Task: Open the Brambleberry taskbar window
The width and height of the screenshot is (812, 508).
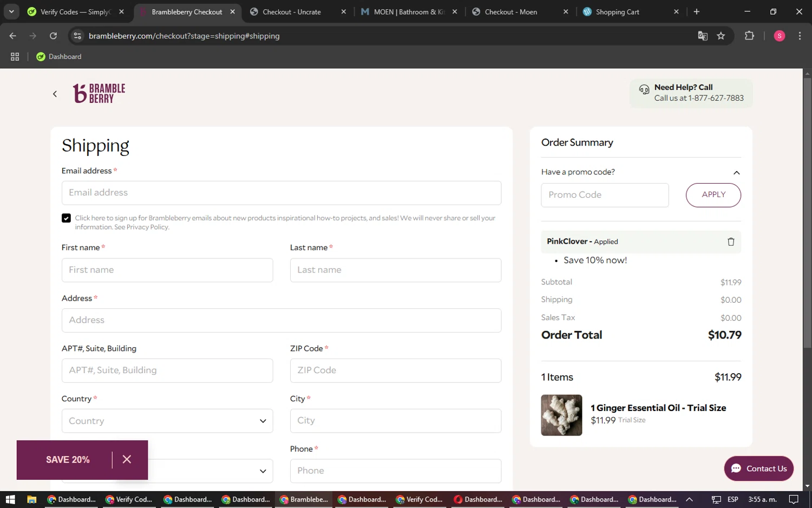Action: pyautogui.click(x=304, y=499)
